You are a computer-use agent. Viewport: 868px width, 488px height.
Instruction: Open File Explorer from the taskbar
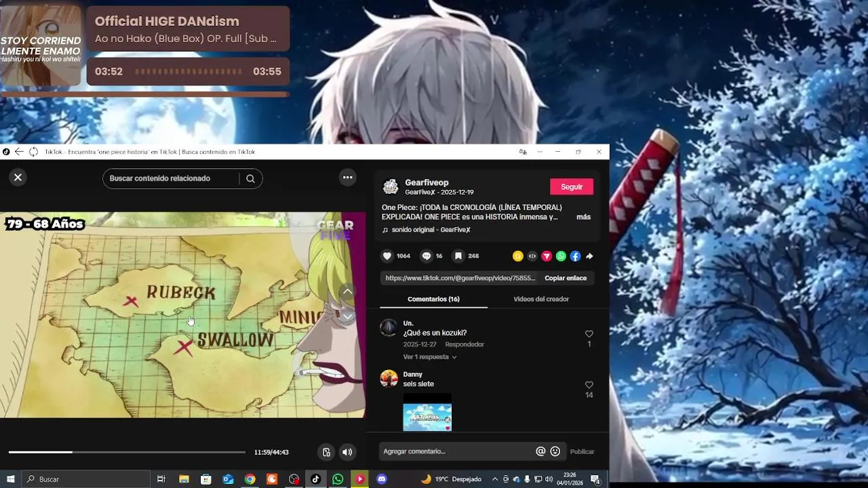click(184, 479)
